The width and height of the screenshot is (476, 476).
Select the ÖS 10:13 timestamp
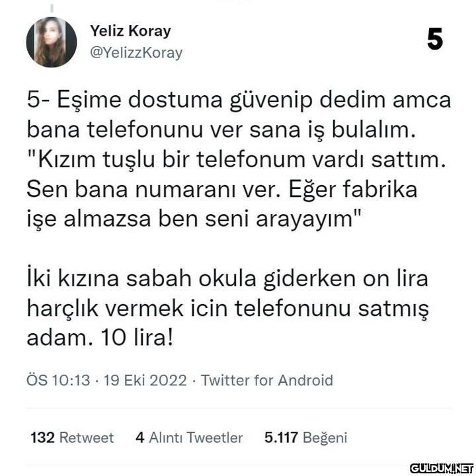tap(58, 380)
